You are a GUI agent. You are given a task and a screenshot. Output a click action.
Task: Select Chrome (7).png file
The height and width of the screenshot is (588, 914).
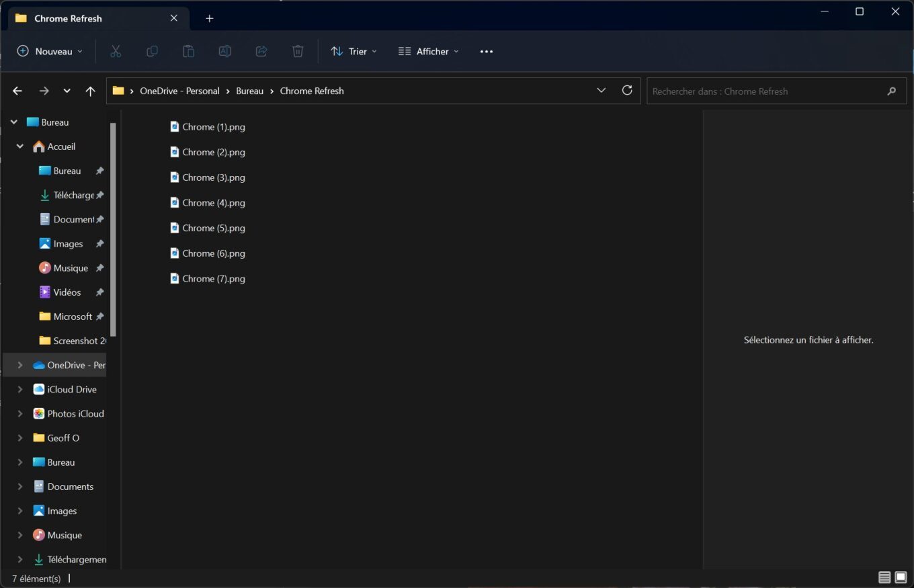click(x=208, y=278)
